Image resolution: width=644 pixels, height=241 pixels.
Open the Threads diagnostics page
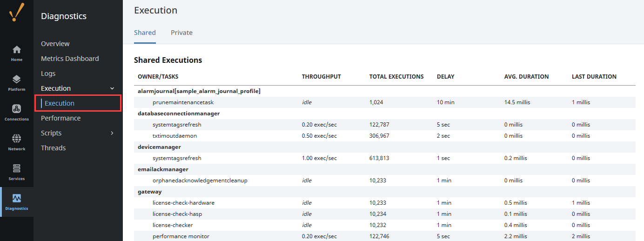click(53, 148)
